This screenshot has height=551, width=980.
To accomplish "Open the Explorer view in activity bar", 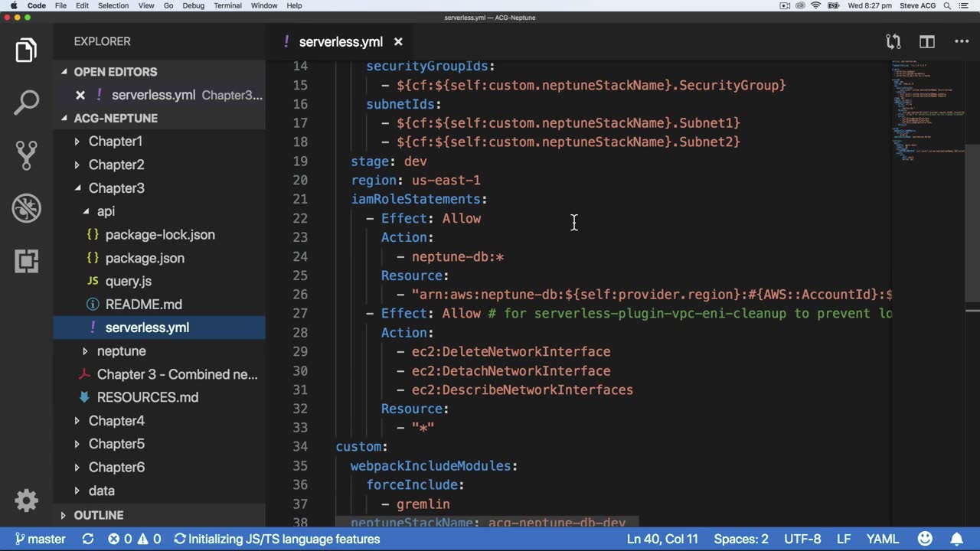I will (x=26, y=51).
